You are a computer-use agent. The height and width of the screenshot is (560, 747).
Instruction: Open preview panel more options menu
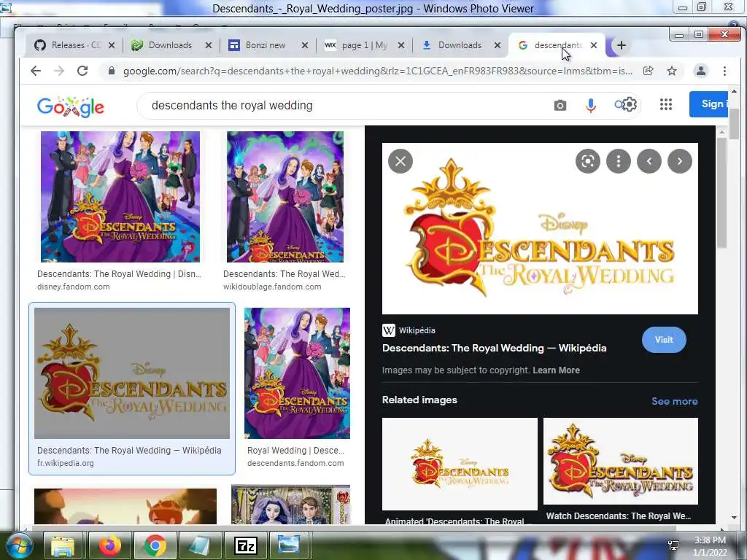point(619,161)
